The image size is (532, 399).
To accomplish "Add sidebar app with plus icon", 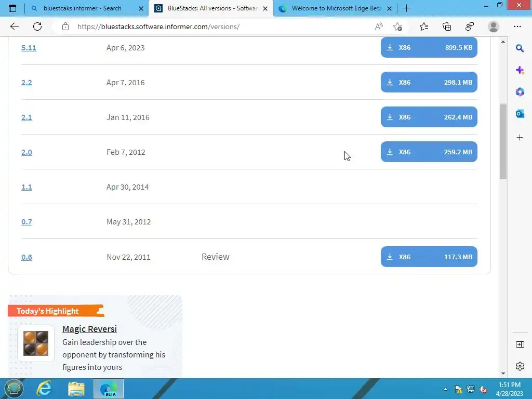I will (520, 137).
